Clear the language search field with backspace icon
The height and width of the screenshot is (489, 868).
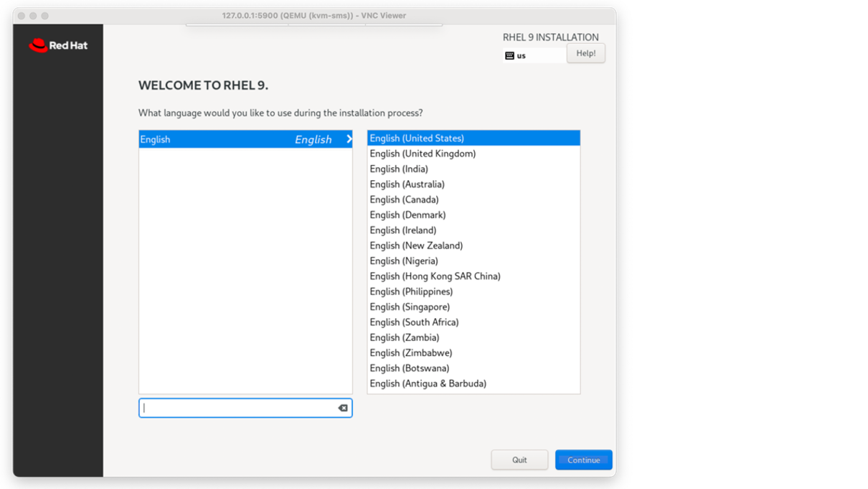pyautogui.click(x=343, y=408)
